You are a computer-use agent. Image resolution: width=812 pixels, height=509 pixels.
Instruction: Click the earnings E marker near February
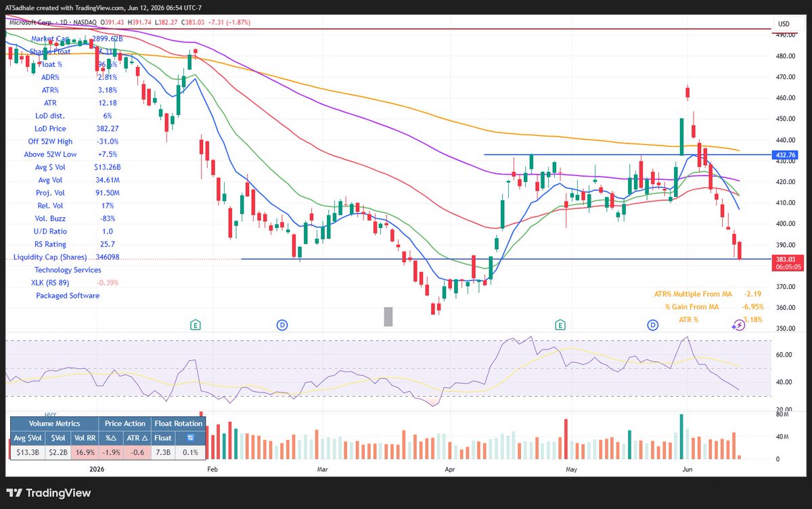coord(195,325)
